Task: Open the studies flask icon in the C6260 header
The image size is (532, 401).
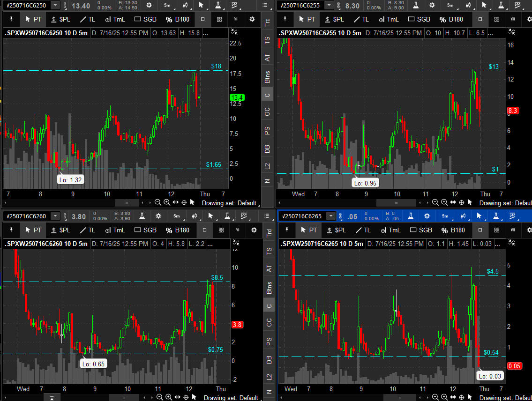Action: (141, 216)
